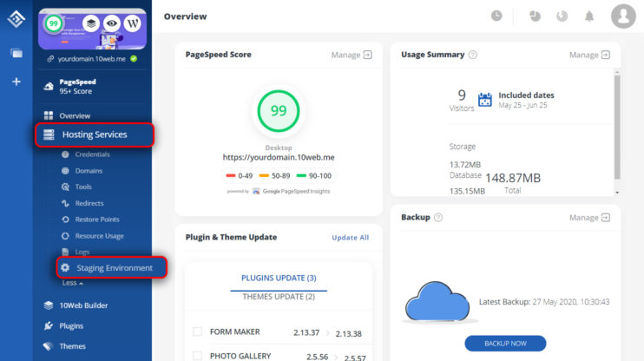This screenshot has width=644, height=361.
Task: Click the green verified check icon
Action: click(x=134, y=59)
